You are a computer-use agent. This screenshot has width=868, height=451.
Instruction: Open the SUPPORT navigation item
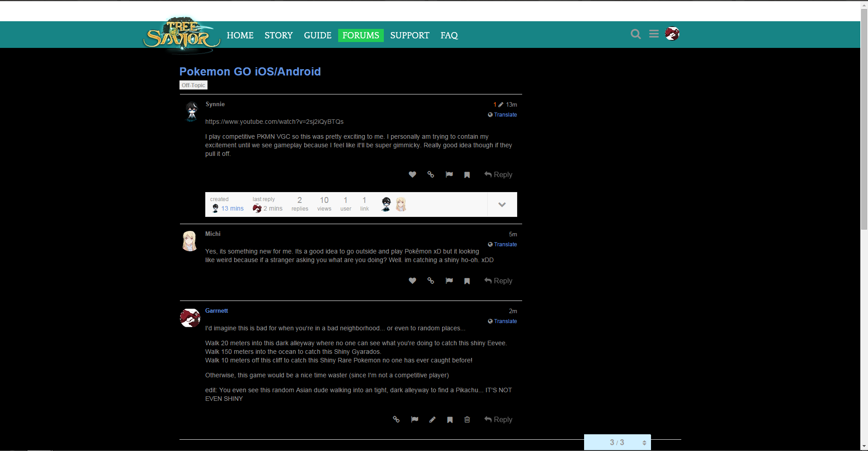pos(410,35)
